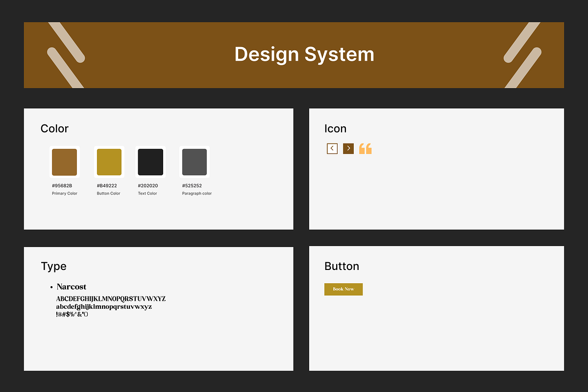Screen dimensions: 588x392
Task: Click the Primary Color label text
Action: [65, 194]
